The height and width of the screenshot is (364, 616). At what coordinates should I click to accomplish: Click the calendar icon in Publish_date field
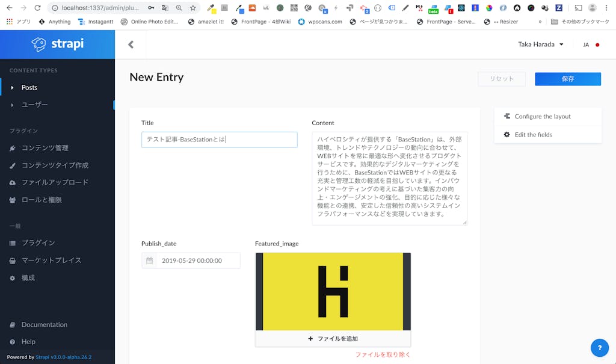point(149,261)
